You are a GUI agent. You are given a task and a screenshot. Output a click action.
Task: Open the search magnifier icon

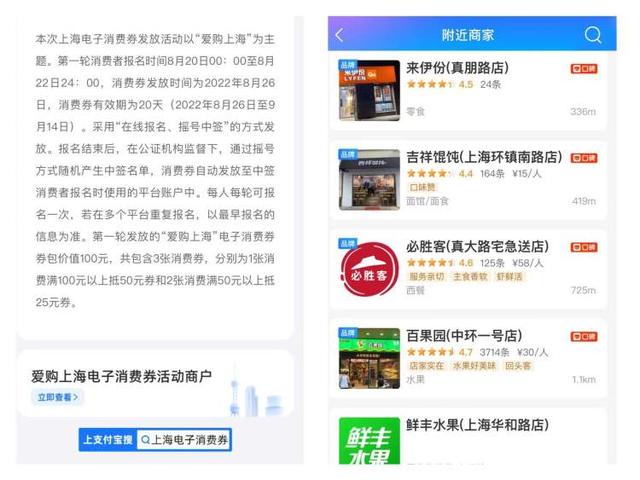593,35
